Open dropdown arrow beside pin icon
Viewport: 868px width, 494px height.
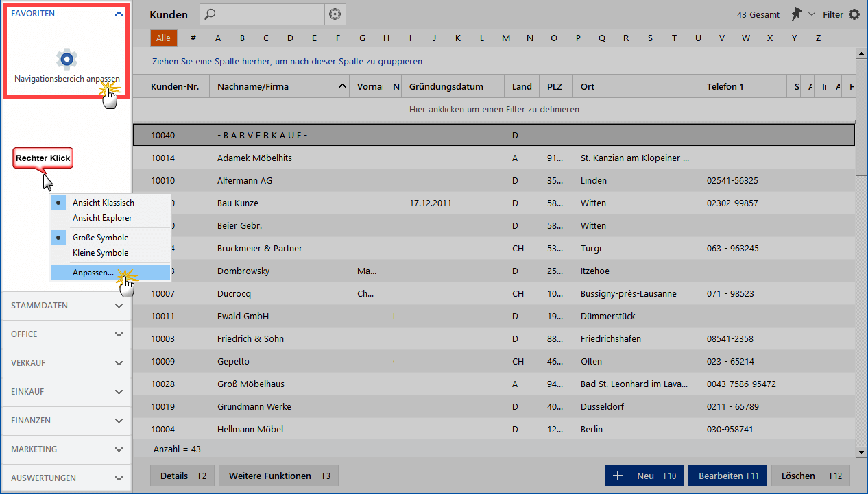(812, 14)
